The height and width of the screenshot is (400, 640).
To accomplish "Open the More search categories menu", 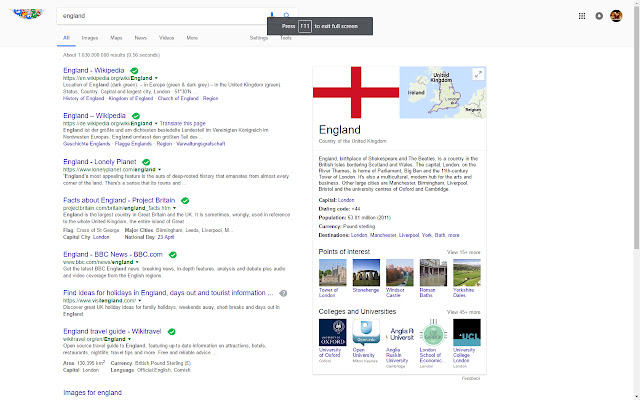I will pyautogui.click(x=192, y=38).
